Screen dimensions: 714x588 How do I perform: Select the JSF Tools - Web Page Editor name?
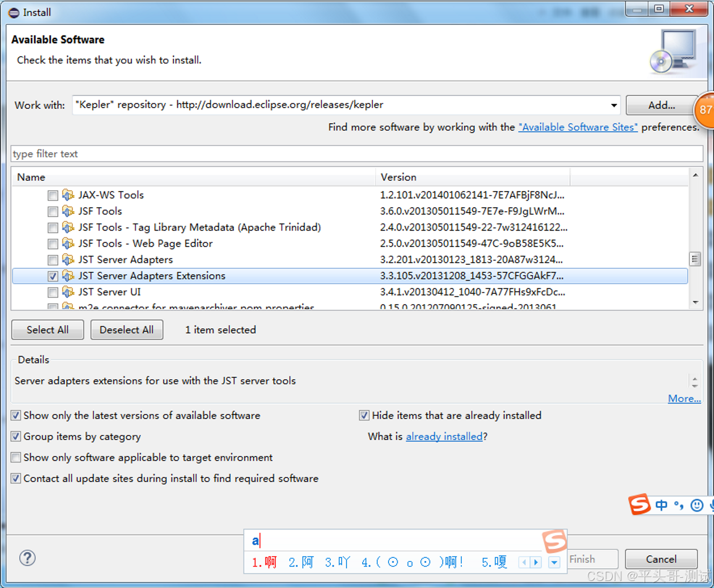click(145, 243)
